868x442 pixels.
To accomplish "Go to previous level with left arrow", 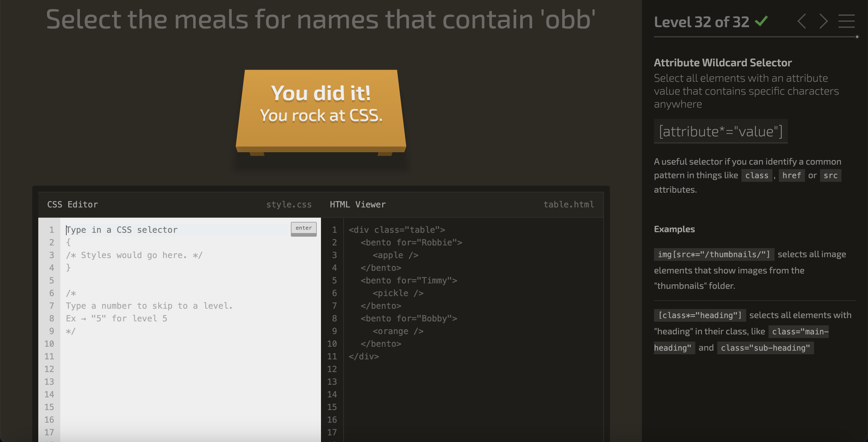I will (x=802, y=22).
